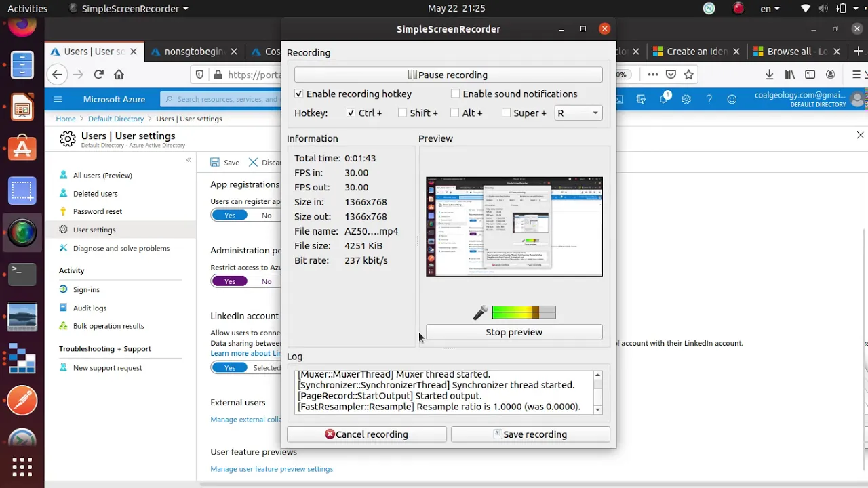The width and height of the screenshot is (868, 488).
Task: Click the microphone icon beside level meter
Action: point(480,312)
